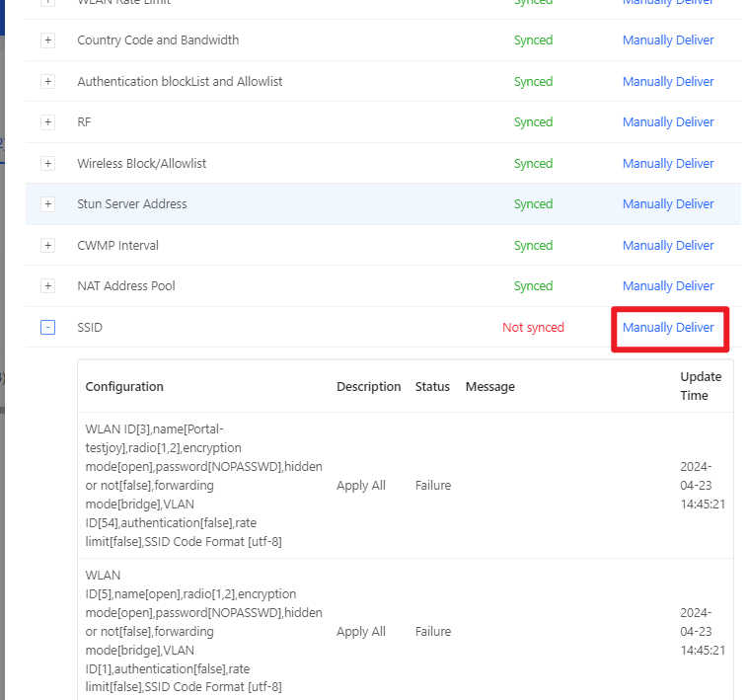Collapse the SSID row

tap(47, 328)
